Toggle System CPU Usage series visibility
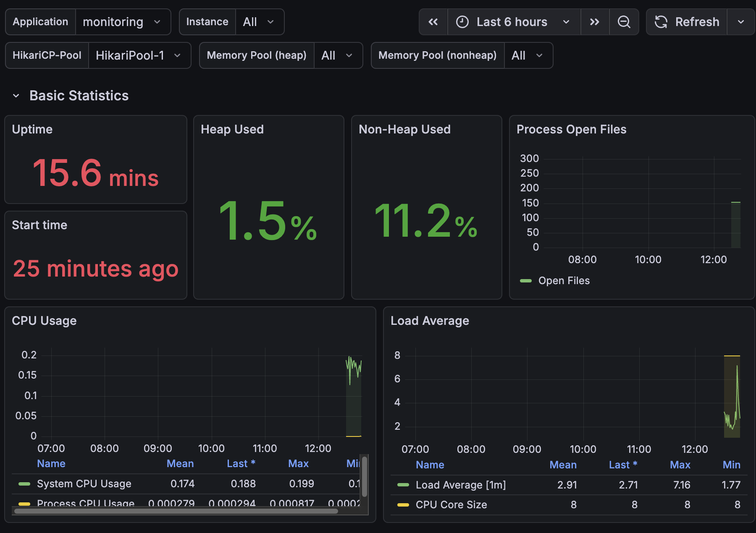Image resolution: width=756 pixels, height=533 pixels. 84,484
